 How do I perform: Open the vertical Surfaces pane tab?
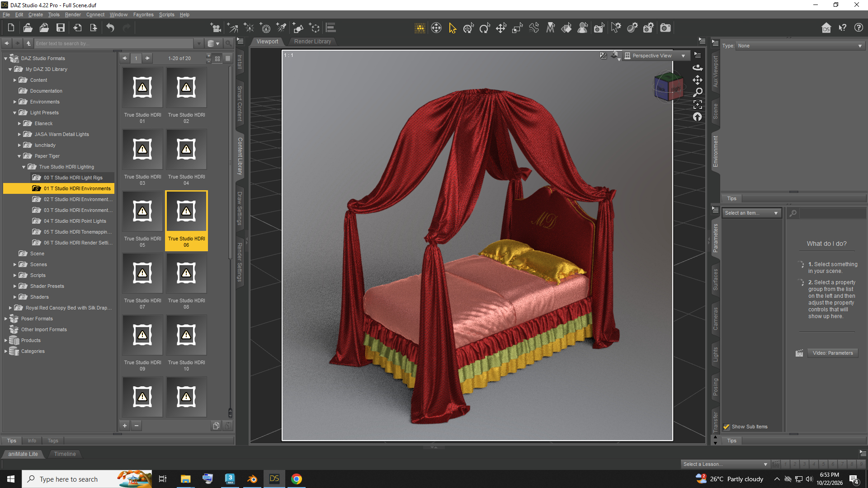[715, 280]
